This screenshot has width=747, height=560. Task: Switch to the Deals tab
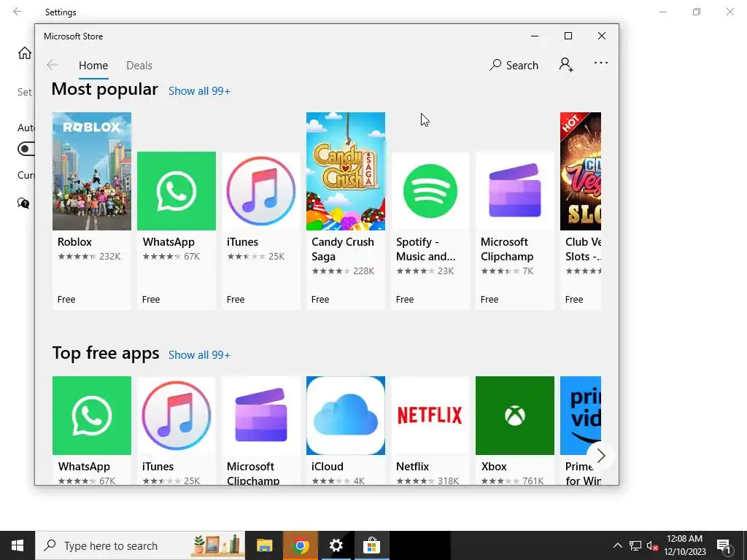(x=139, y=65)
